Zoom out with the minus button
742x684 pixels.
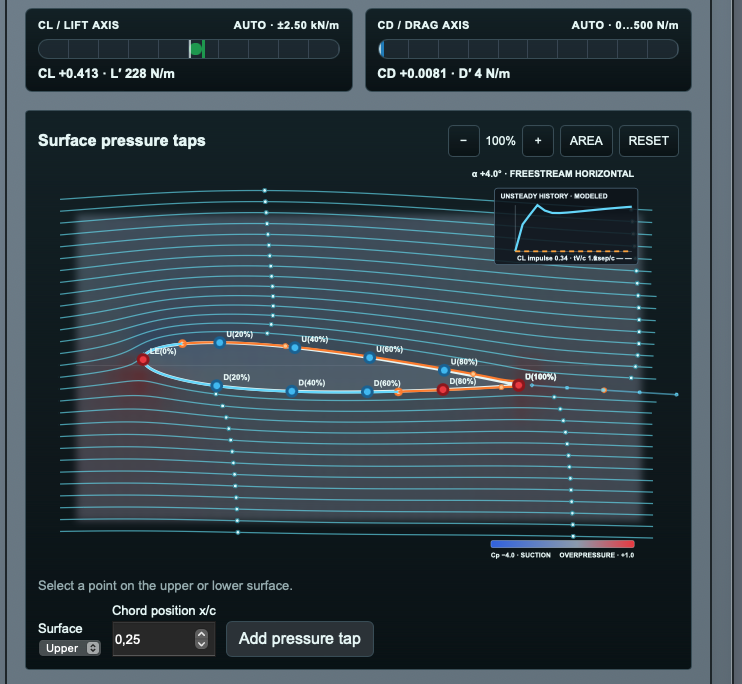point(463,141)
